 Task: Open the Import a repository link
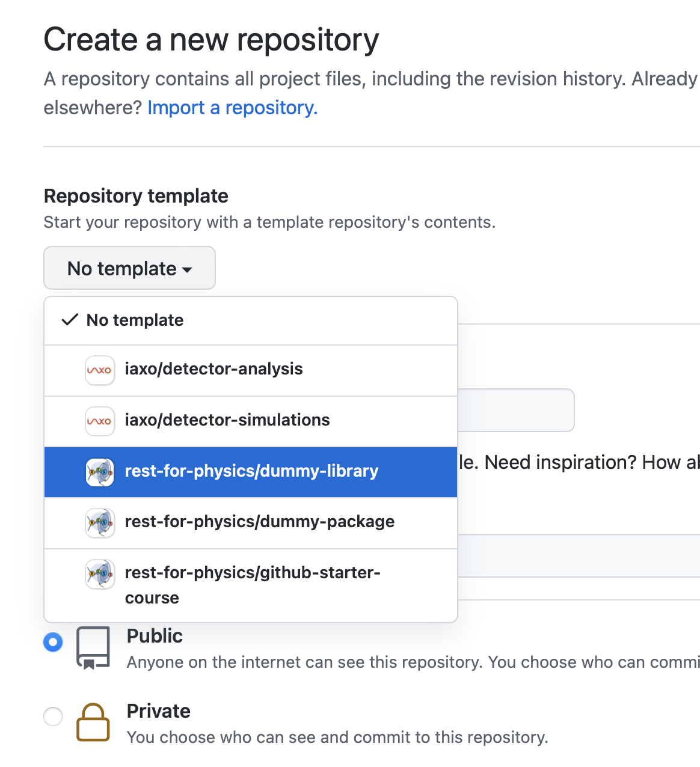232,108
